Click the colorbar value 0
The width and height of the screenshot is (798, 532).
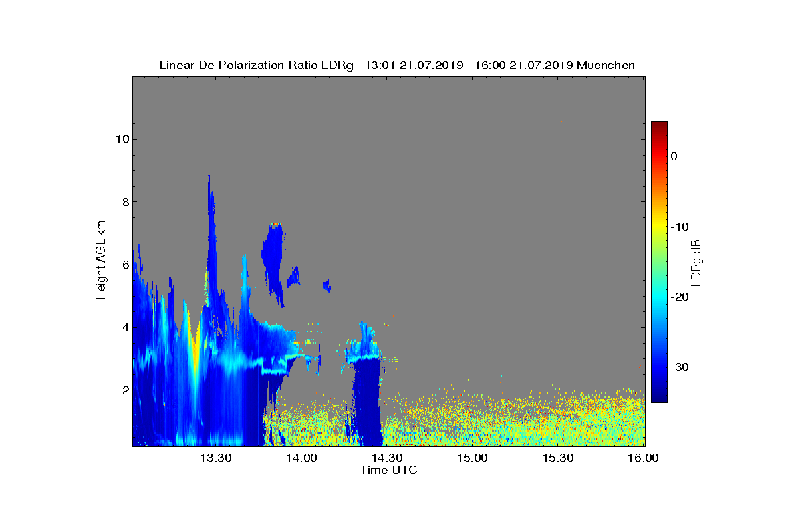674,156
